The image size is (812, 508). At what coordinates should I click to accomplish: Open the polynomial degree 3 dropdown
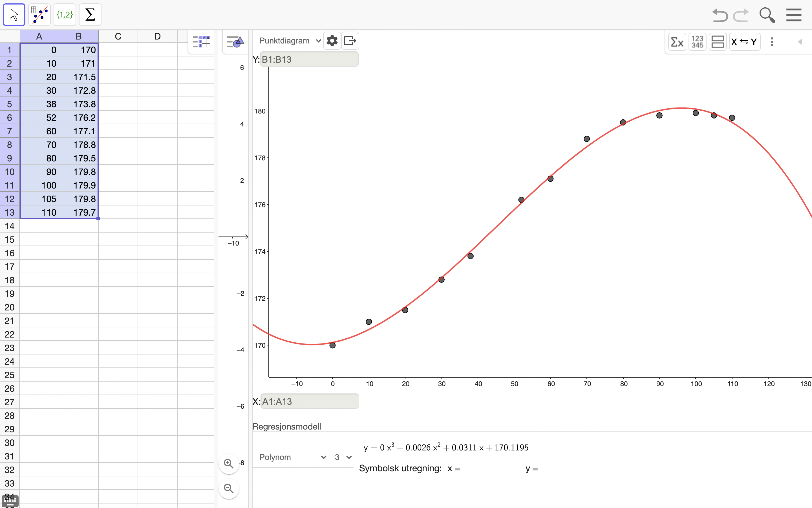point(343,457)
